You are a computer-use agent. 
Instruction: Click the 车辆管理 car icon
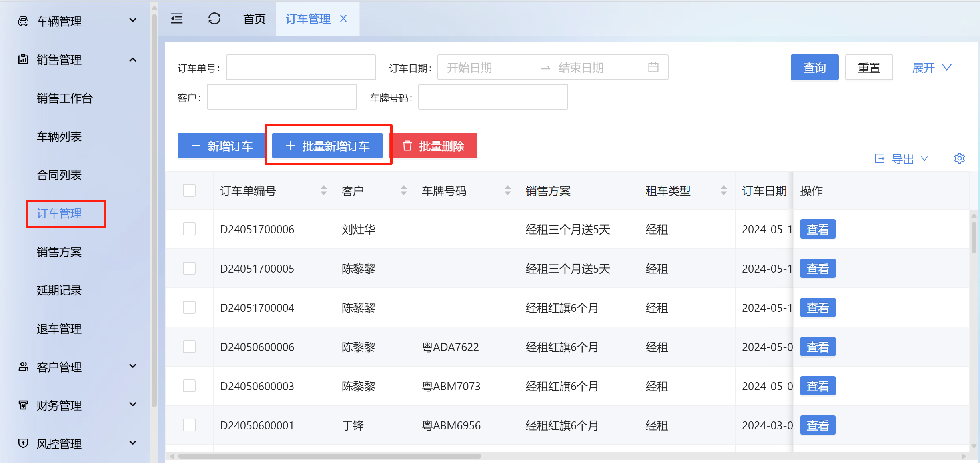pyautogui.click(x=23, y=21)
